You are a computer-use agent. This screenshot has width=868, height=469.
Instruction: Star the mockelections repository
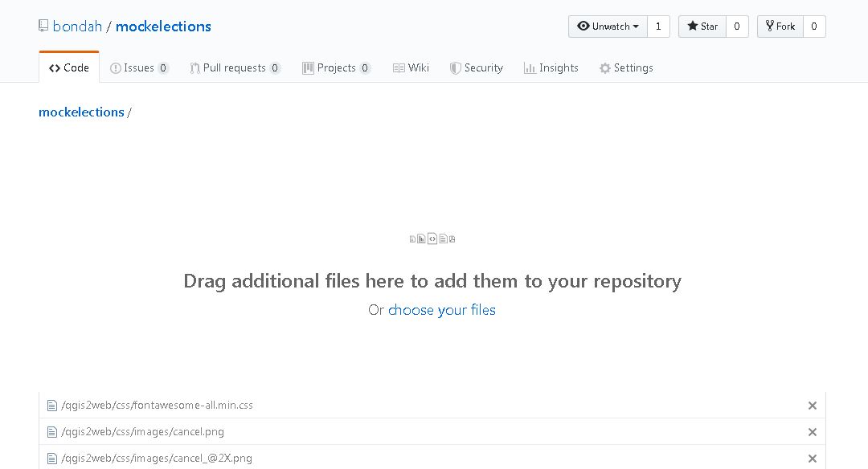pyautogui.click(x=702, y=27)
